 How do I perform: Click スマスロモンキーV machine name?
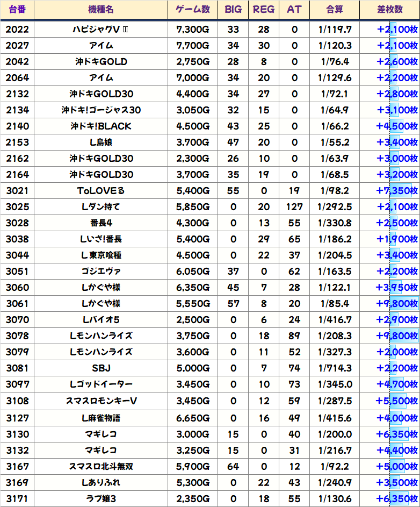101,401
